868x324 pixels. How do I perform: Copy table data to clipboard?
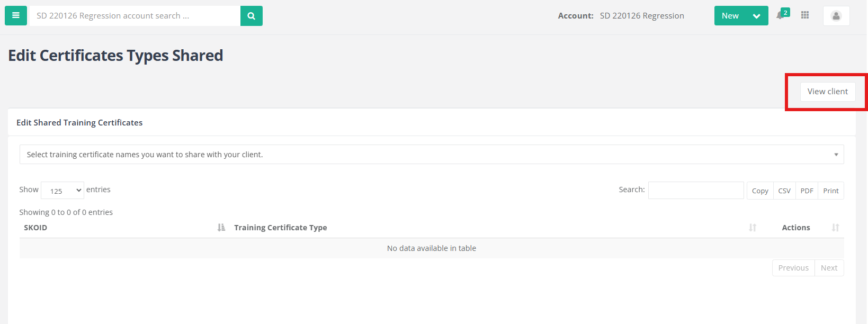tap(760, 191)
